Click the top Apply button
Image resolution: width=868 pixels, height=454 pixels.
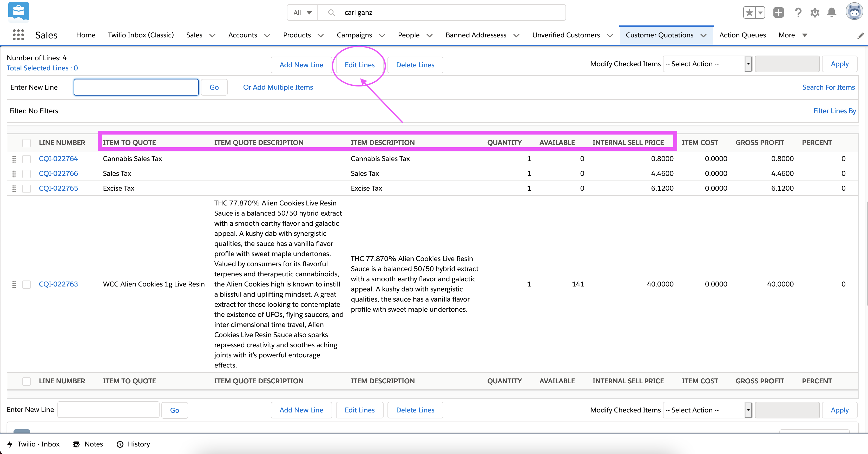pos(839,64)
